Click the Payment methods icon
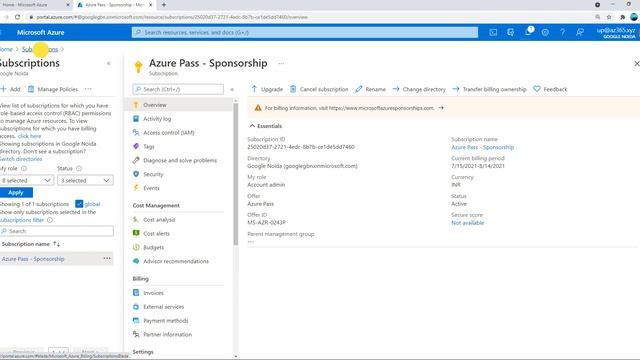640x360 pixels. click(x=136, y=320)
